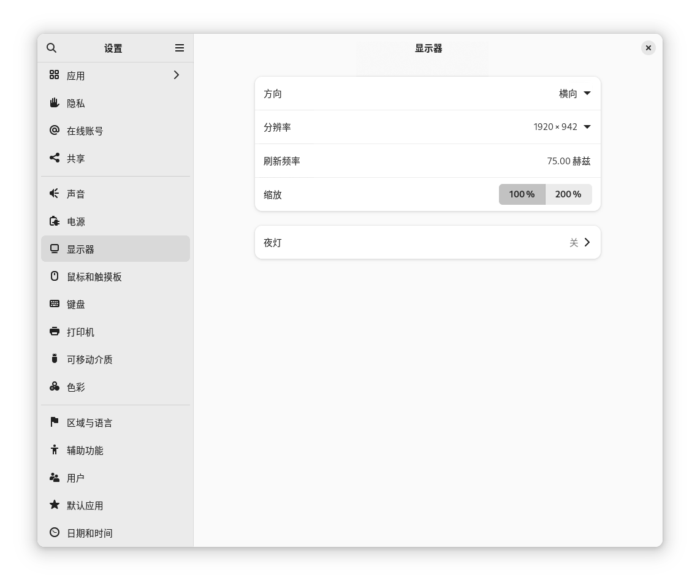Screen dimensions: 700x588
Task: Select 200% scaling option
Action: (568, 194)
